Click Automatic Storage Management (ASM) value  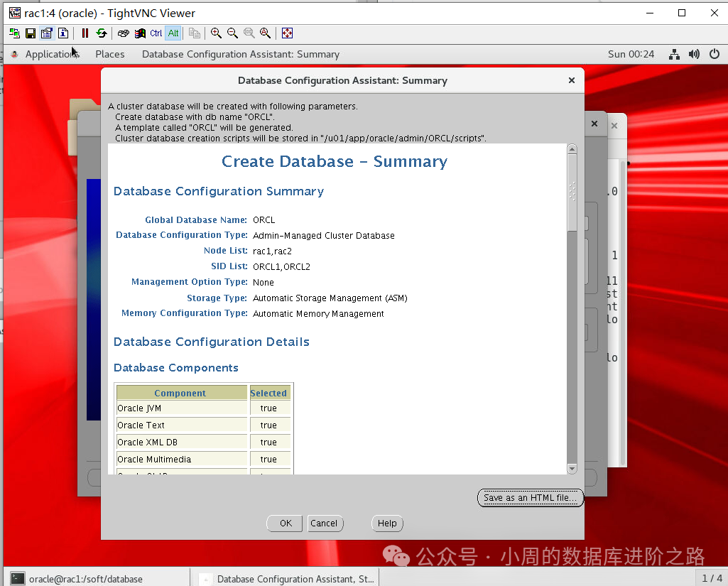330,298
